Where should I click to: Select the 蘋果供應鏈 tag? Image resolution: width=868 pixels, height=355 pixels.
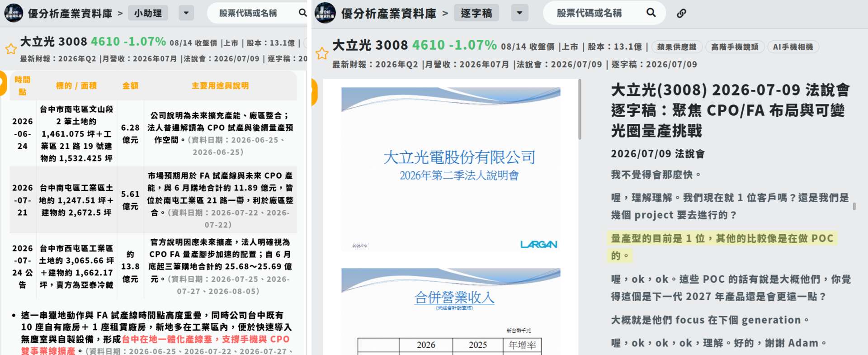676,47
